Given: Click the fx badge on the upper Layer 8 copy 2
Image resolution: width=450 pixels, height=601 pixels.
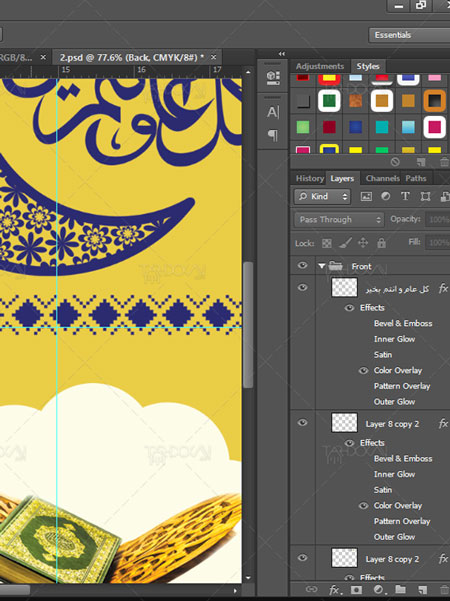Looking at the screenshot, I should [x=443, y=424].
